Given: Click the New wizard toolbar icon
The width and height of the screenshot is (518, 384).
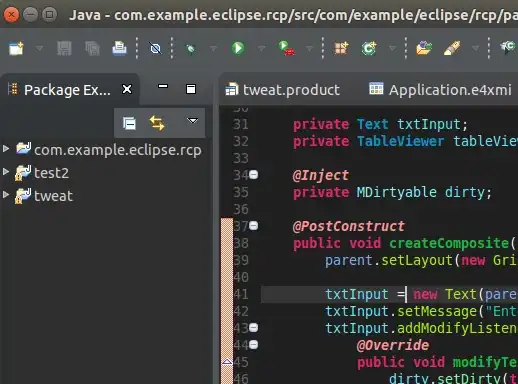Looking at the screenshot, I should pos(16,48).
